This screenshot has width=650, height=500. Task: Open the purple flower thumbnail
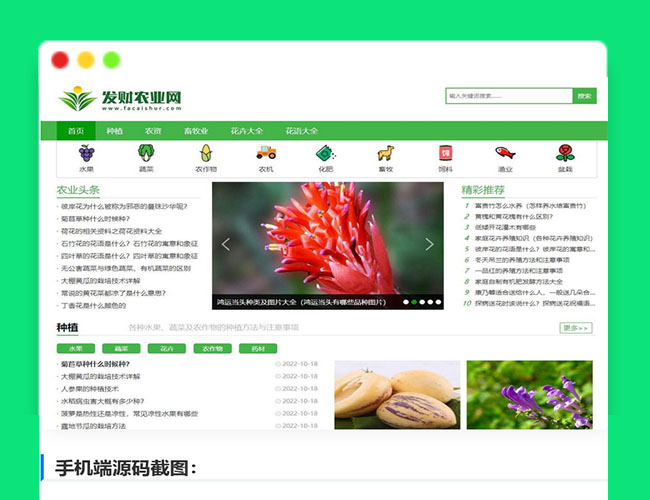click(x=529, y=395)
